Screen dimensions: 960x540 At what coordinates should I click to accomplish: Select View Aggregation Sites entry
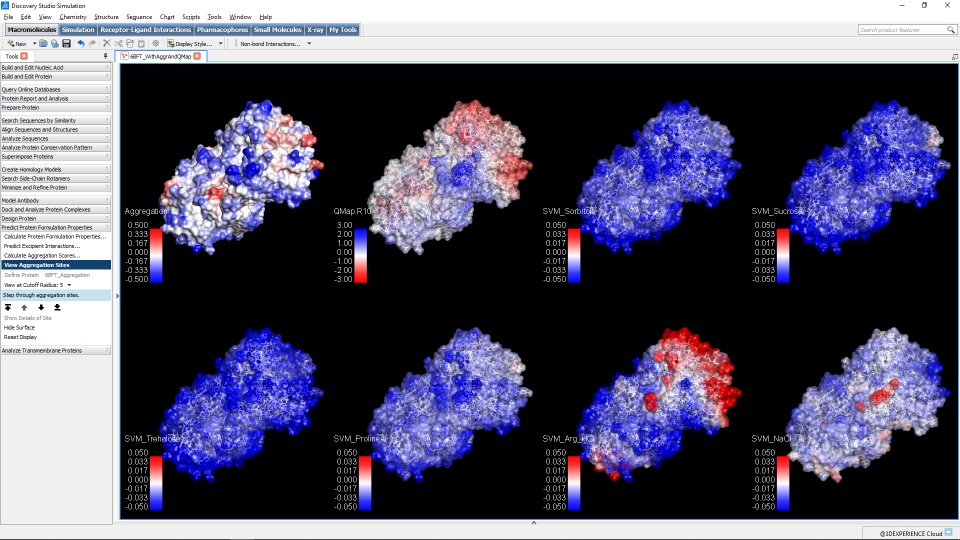click(x=56, y=265)
